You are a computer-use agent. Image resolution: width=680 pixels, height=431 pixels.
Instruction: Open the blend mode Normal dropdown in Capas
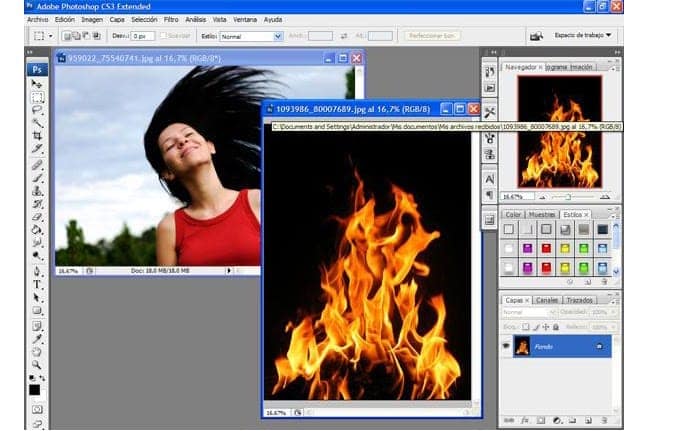point(526,312)
